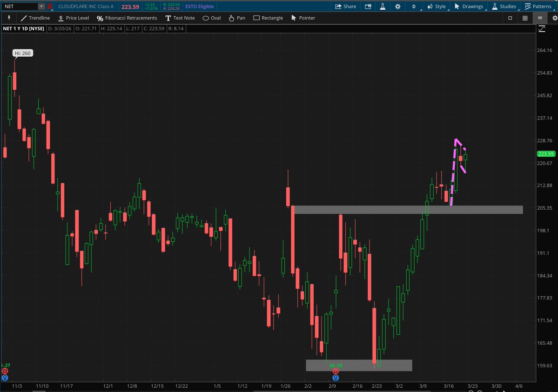This screenshot has height=392, width=558.
Task: Open the Patterns dropdown menu
Action: 538,7
